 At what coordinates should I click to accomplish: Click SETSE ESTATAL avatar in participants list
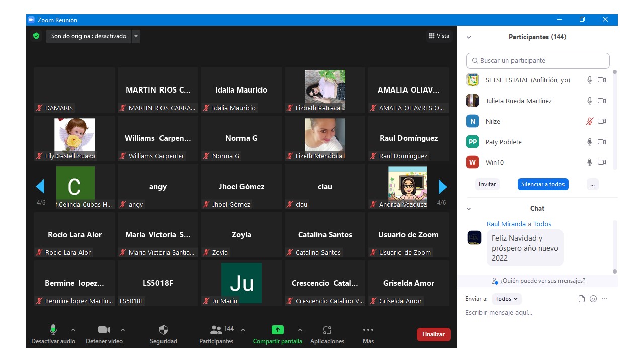[472, 80]
